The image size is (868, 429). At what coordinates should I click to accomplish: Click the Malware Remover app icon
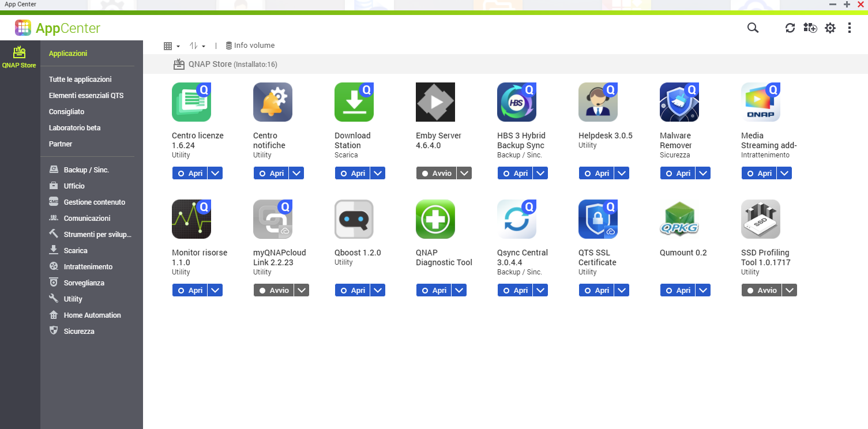tap(679, 102)
